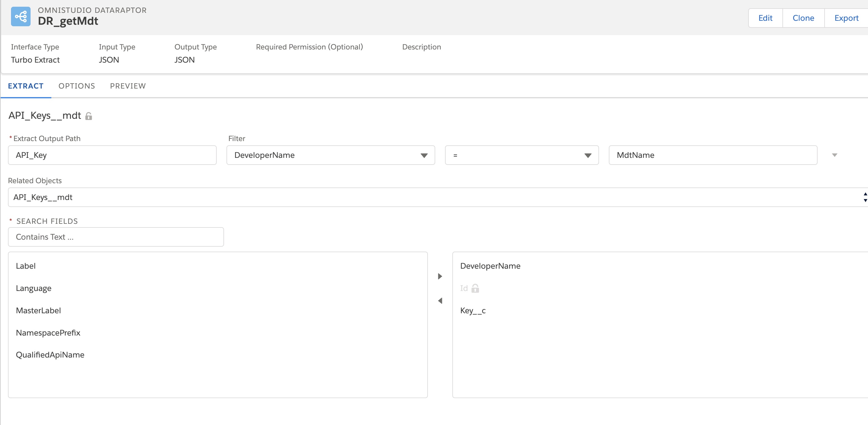Click the DR_getMdt title text
The width and height of the screenshot is (868, 425).
click(x=68, y=21)
